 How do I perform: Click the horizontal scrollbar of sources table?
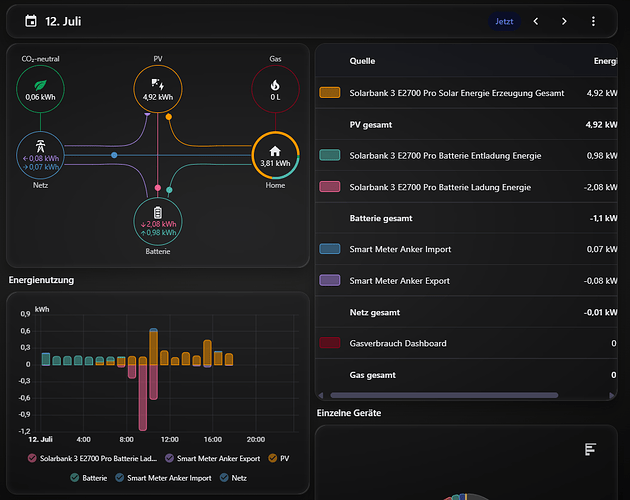pyautogui.click(x=444, y=395)
